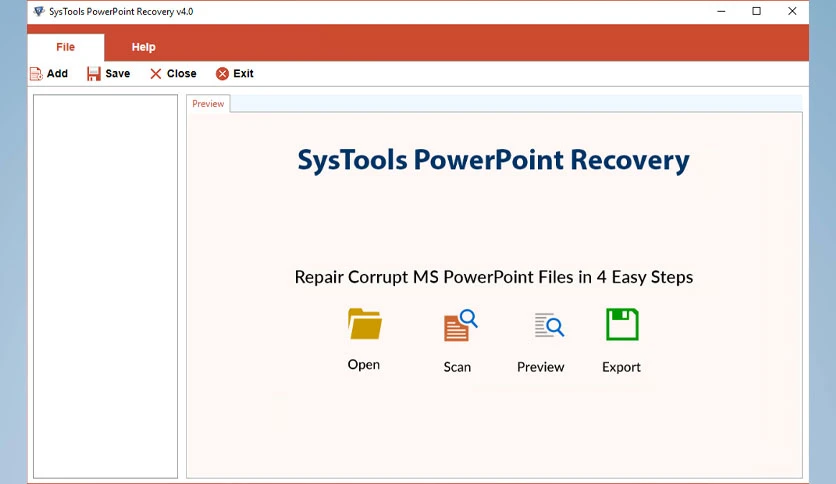Screen dimensions: 836x484
Task: Click the Scan document magnifier icon
Action: [461, 325]
